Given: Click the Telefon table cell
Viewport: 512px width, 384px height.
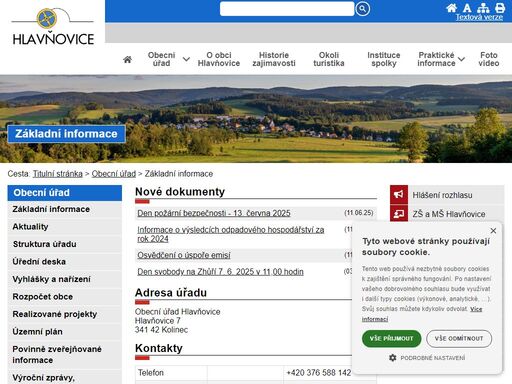Looking at the screenshot, I should pos(171,373).
